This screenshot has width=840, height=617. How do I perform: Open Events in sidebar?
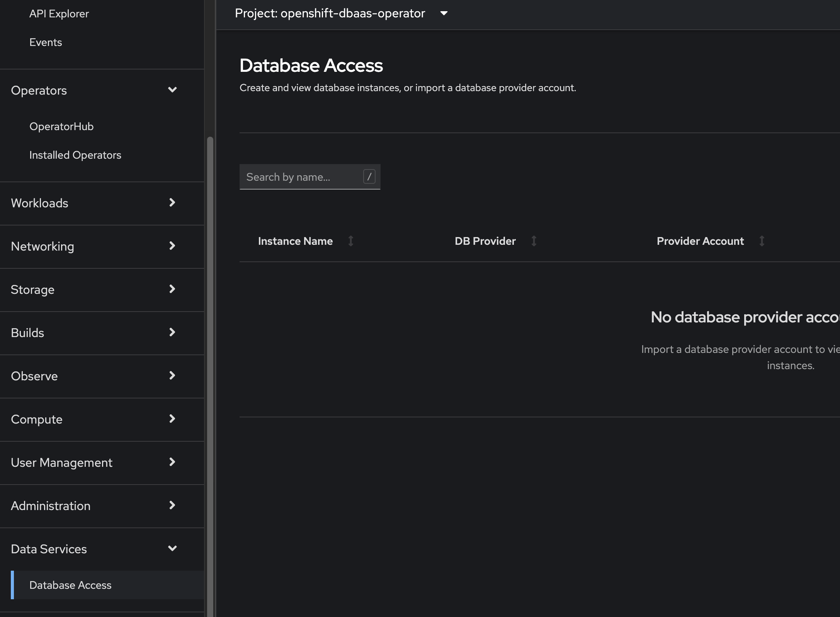[46, 42]
